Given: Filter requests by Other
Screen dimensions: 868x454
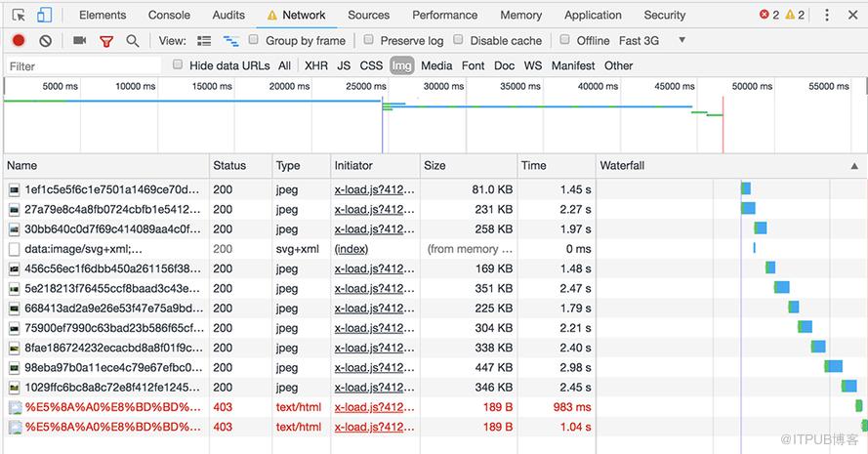Looking at the screenshot, I should (x=618, y=65).
